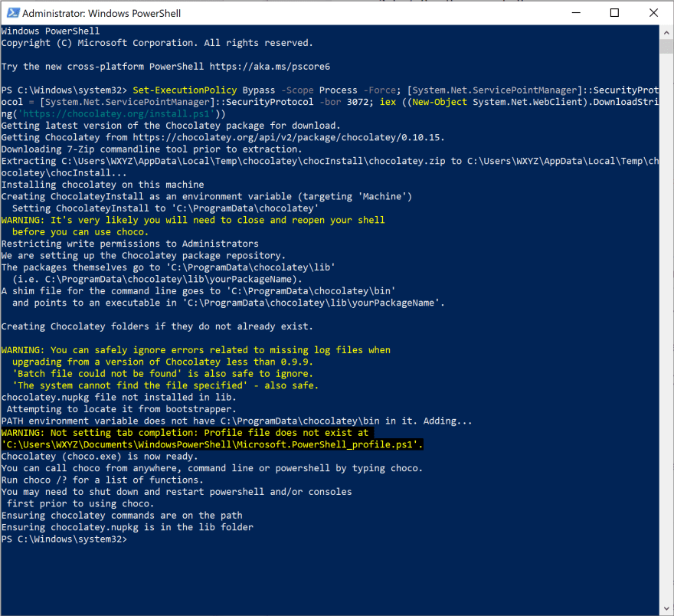The height and width of the screenshot is (616, 674).
Task: Minimize the PowerShell window
Action: (576, 13)
